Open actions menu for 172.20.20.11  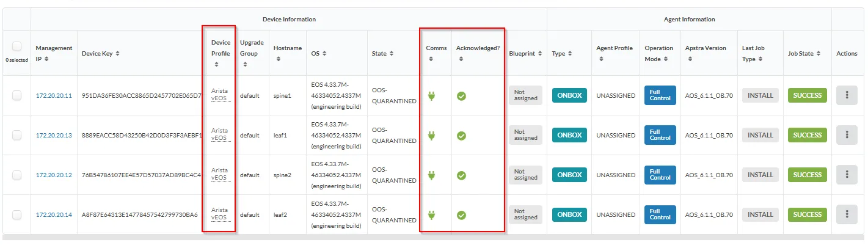point(847,95)
